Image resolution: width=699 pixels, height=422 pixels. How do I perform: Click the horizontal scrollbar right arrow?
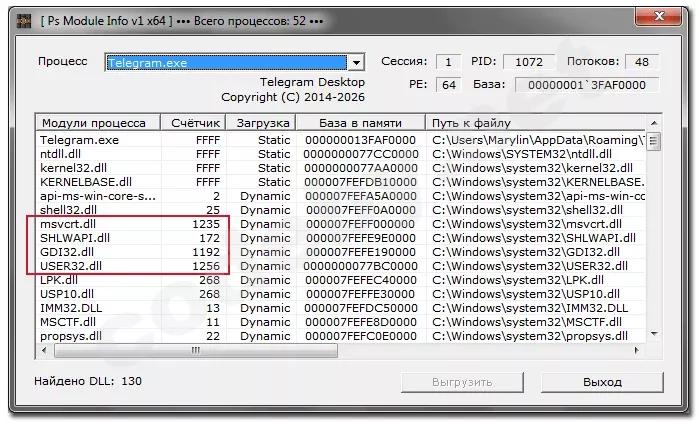pyautogui.click(x=637, y=350)
